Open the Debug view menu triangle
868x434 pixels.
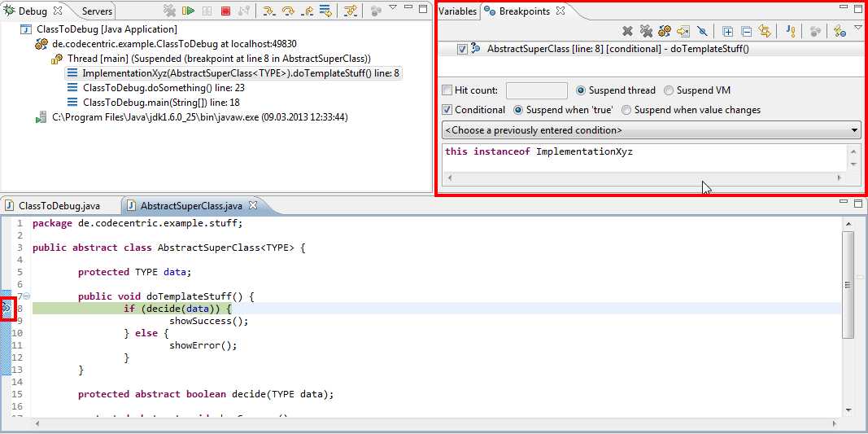[x=392, y=8]
